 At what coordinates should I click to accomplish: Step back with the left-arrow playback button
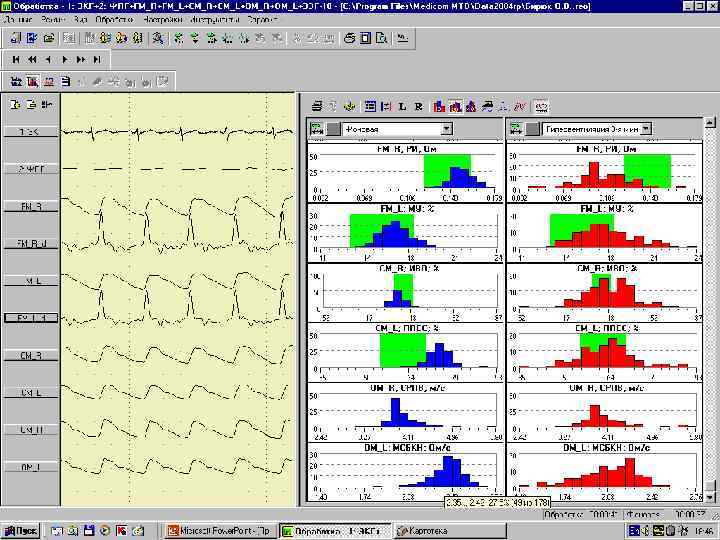[48, 59]
